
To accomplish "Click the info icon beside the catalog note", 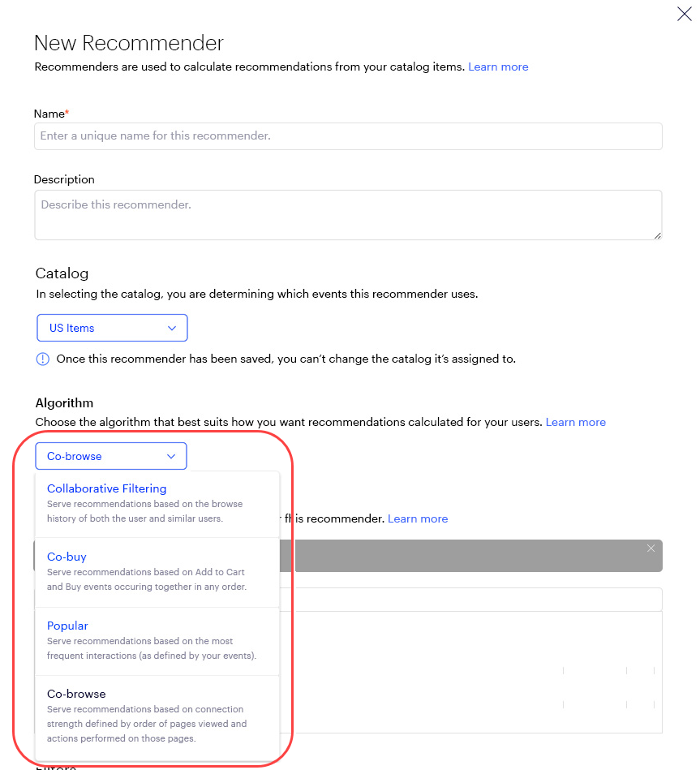I will (42, 359).
